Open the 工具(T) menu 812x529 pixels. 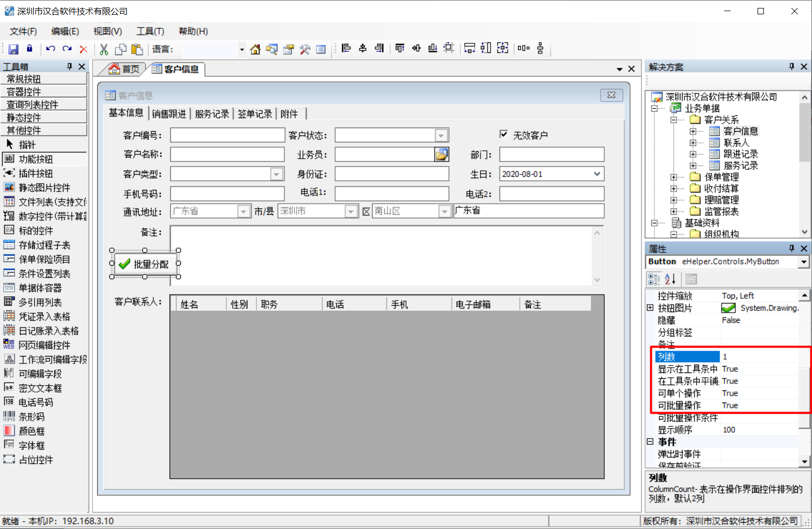point(150,31)
